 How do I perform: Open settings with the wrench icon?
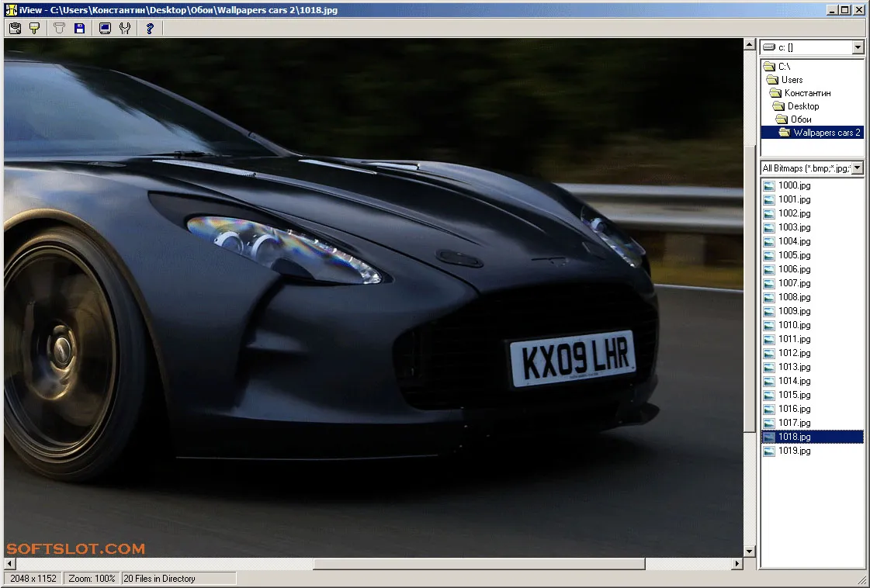[x=125, y=28]
